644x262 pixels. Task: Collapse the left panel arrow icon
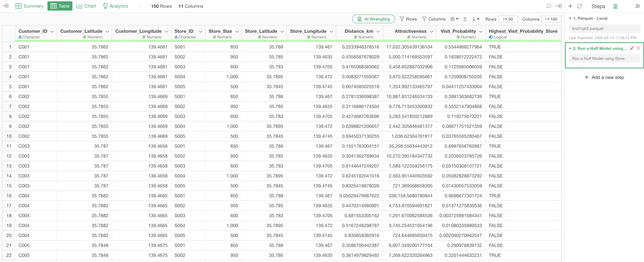tap(5, 6)
